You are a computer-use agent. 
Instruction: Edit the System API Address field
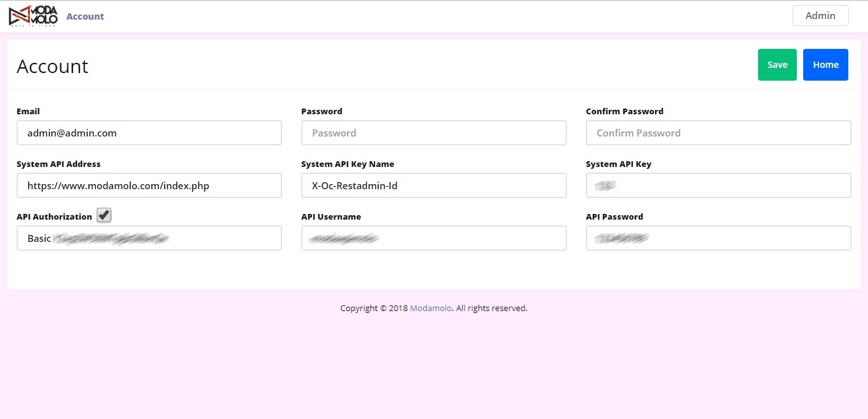pos(149,186)
